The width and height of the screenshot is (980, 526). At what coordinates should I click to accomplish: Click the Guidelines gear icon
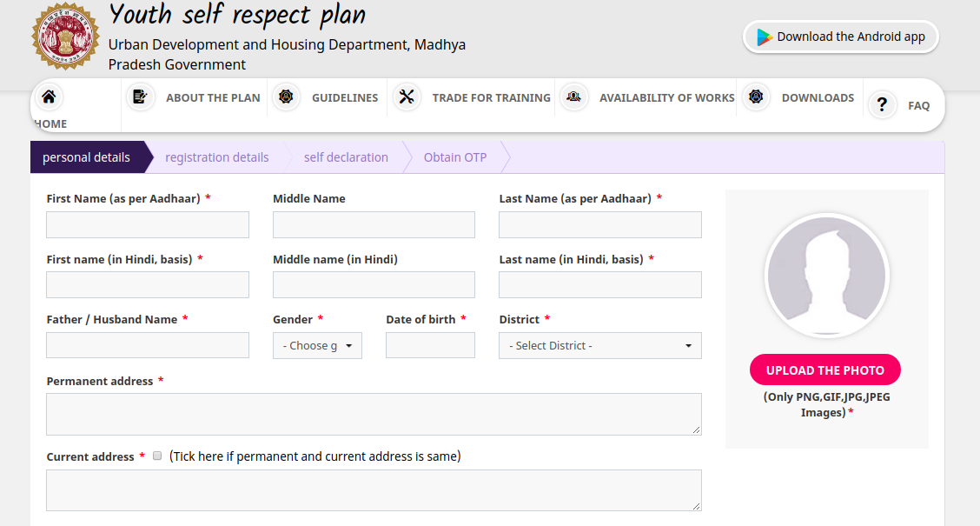click(286, 97)
